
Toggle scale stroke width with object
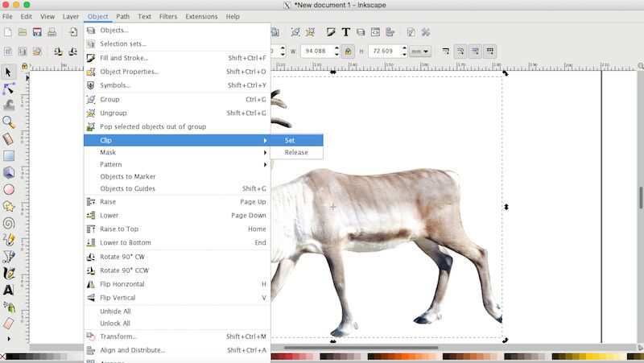[x=446, y=52]
